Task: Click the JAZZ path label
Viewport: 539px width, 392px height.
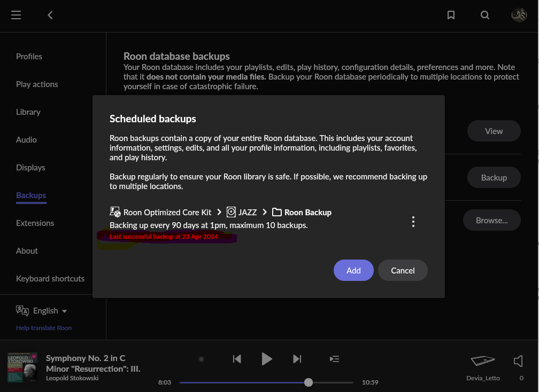Action: pyautogui.click(x=248, y=212)
